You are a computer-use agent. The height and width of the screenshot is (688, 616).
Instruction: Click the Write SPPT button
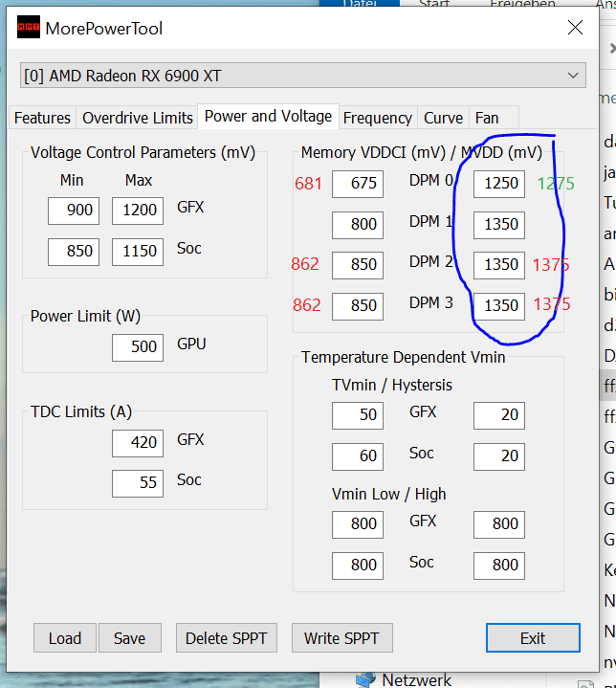tap(342, 638)
